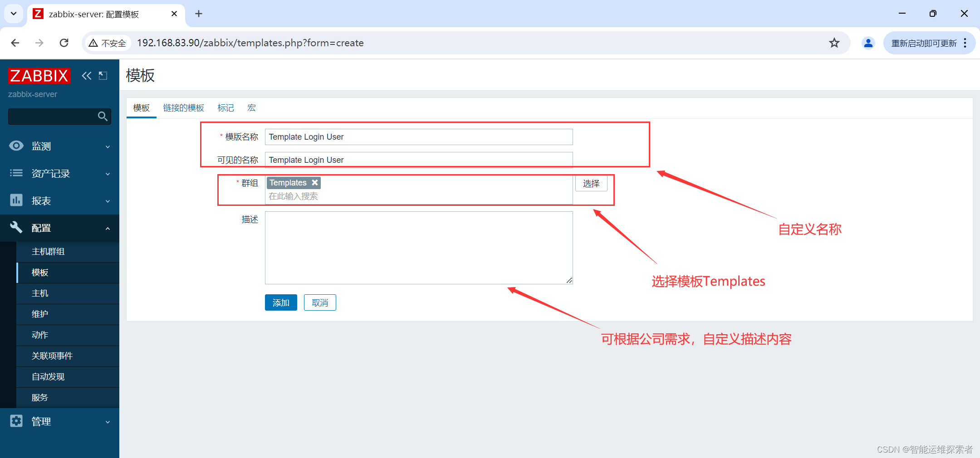Viewport: 980px width, 458px height.
Task: Click the group search field 在此输入搜索
Action: coord(419,196)
